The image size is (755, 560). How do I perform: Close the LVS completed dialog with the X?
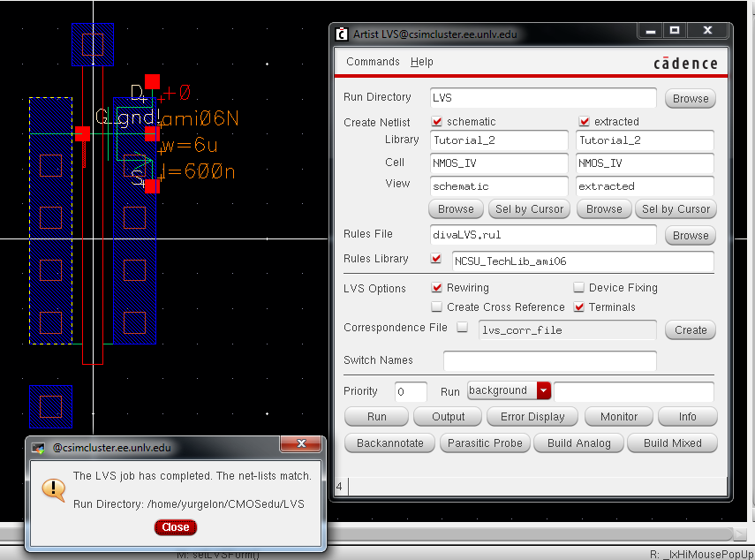[x=301, y=443]
